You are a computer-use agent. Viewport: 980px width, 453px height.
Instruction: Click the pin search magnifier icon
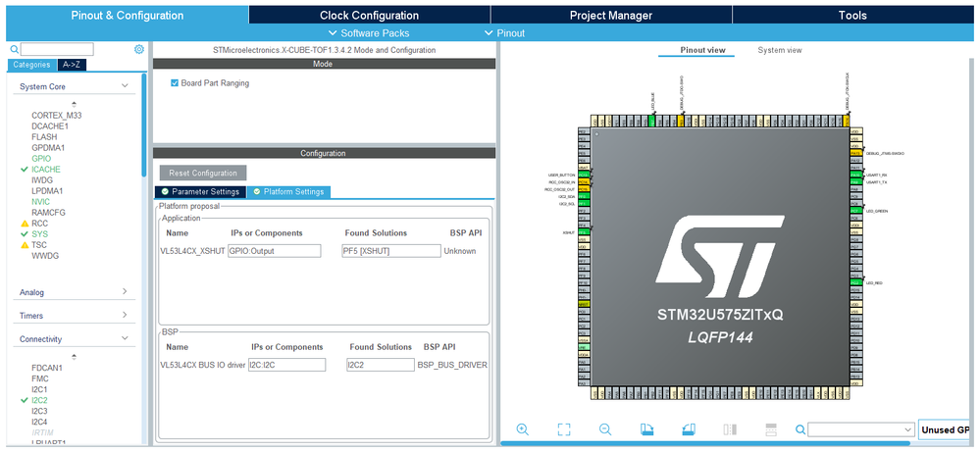click(x=800, y=429)
